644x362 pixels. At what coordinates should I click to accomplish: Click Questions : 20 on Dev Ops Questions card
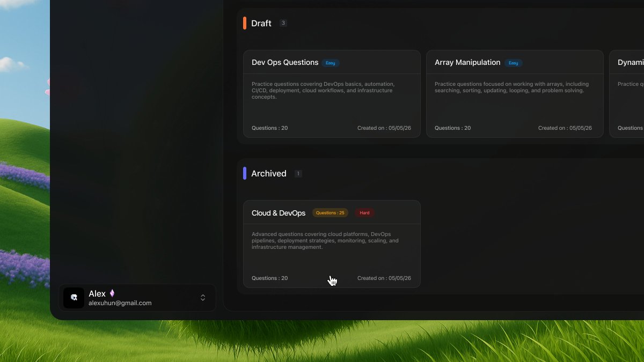coord(270,128)
